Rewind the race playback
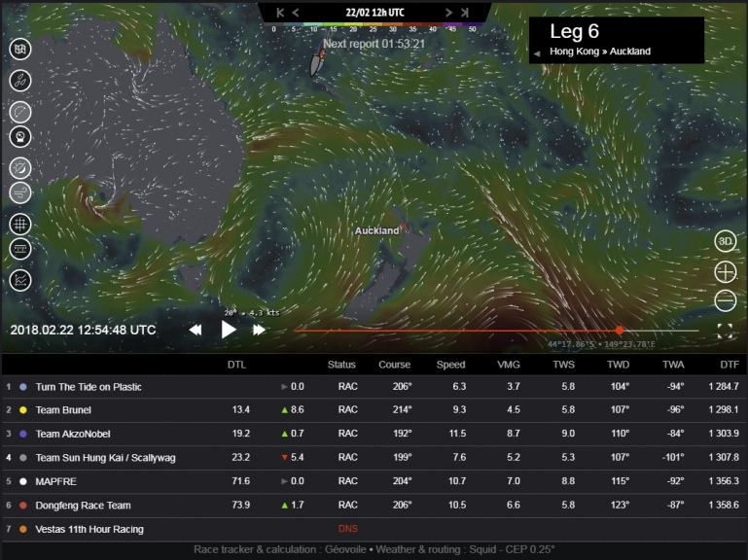The height and width of the screenshot is (560, 748). 196,330
